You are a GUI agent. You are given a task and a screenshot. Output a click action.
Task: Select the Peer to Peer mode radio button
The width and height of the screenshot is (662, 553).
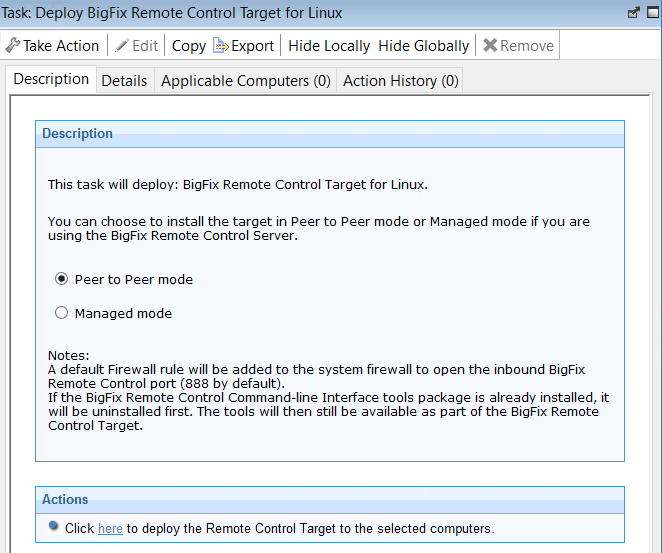click(x=61, y=279)
